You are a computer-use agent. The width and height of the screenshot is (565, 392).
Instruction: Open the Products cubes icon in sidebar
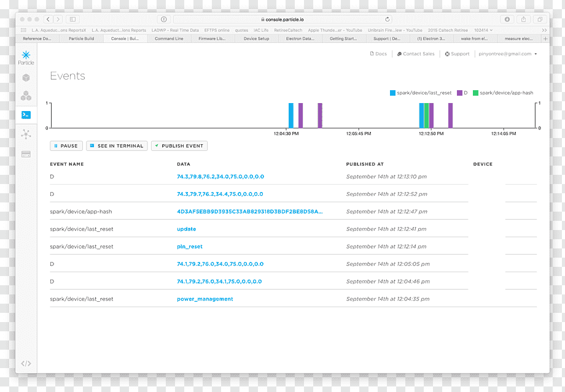pyautogui.click(x=26, y=96)
